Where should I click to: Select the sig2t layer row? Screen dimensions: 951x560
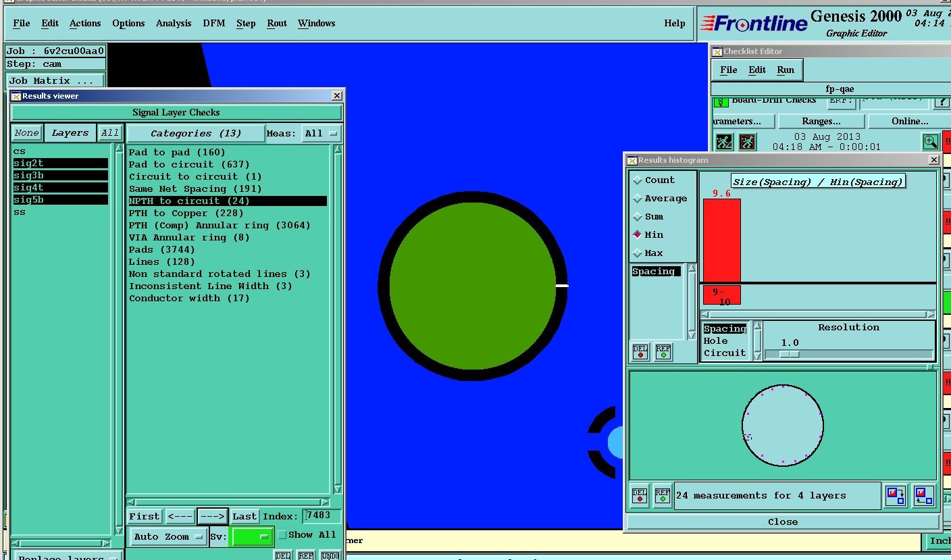[60, 163]
